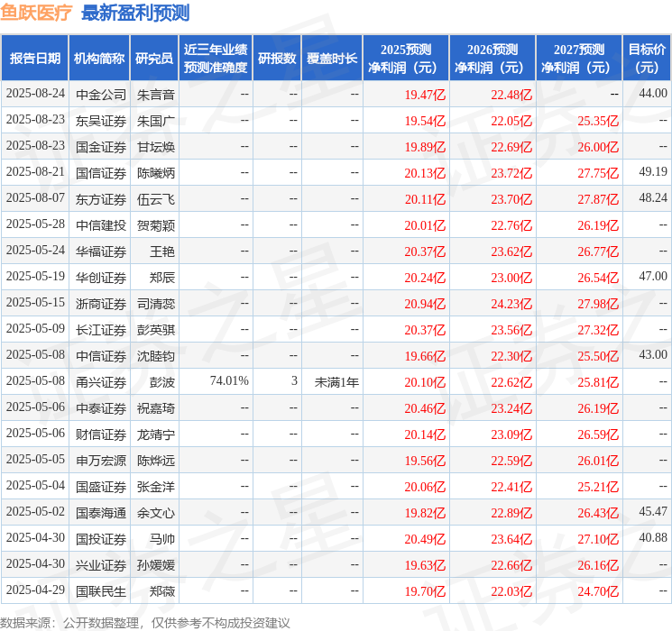Click target price 49.19
The width and height of the screenshot is (672, 631).
[653, 172]
